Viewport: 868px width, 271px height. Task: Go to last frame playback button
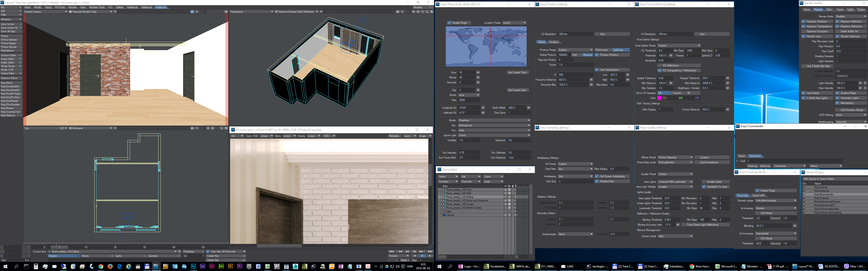pyautogui.click(x=430, y=252)
